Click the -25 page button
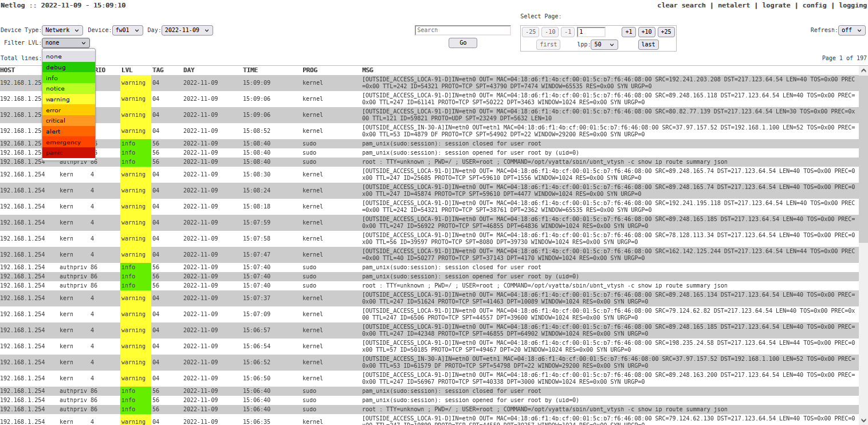Image resolution: width=868 pixels, height=425 pixels. click(531, 32)
